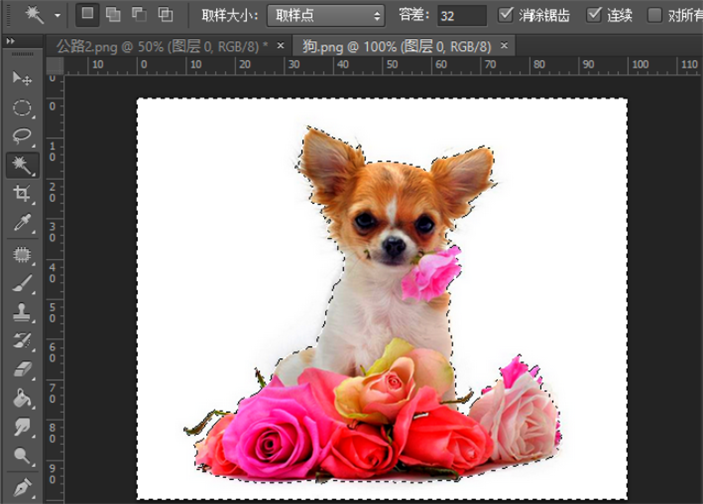Select the Eraser tool
The width and height of the screenshot is (703, 504).
coord(22,369)
